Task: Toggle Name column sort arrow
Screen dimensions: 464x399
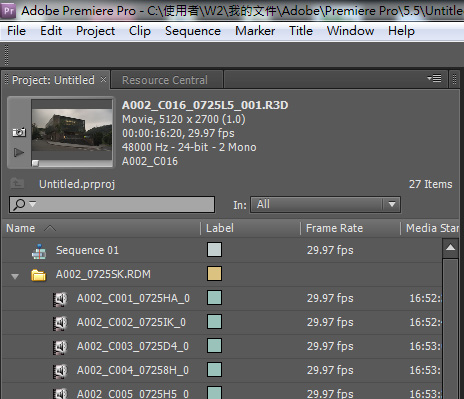Action: pos(50,228)
